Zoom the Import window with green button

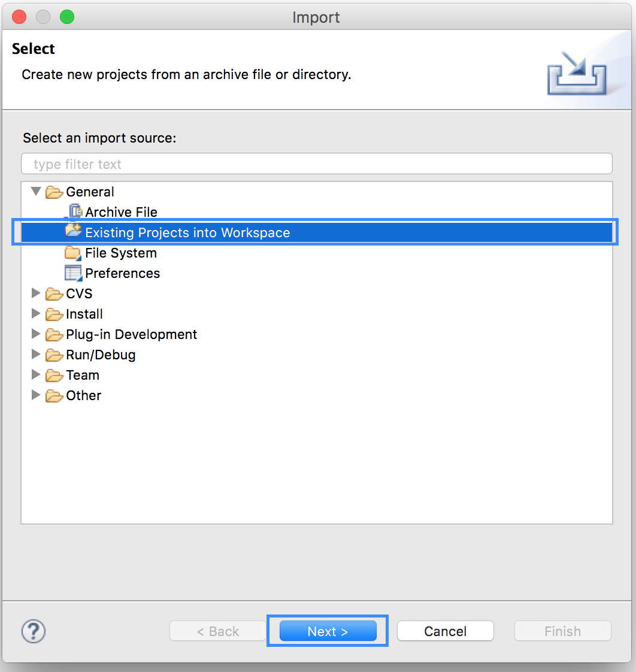[x=67, y=17]
